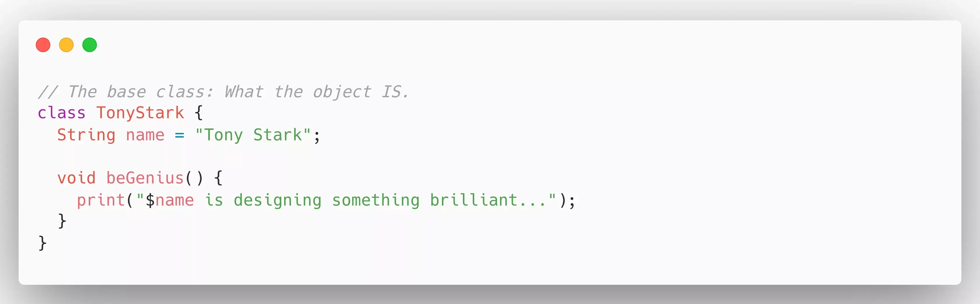Image resolution: width=980 pixels, height=304 pixels.
Task: Click the equals sign after name
Action: pos(180,135)
